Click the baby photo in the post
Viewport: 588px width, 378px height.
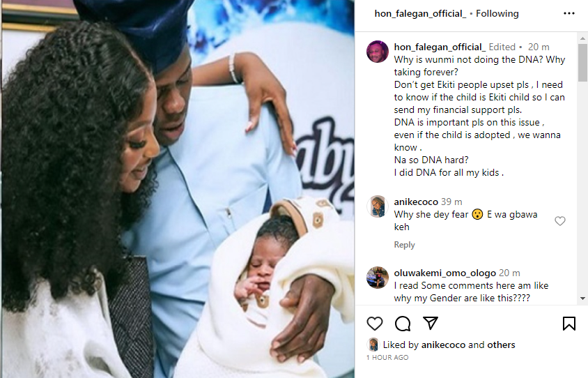pos(178,189)
